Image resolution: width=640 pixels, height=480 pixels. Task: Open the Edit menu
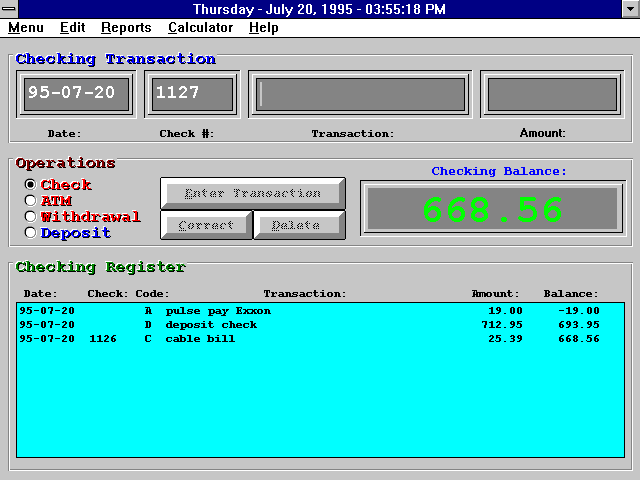[x=72, y=28]
